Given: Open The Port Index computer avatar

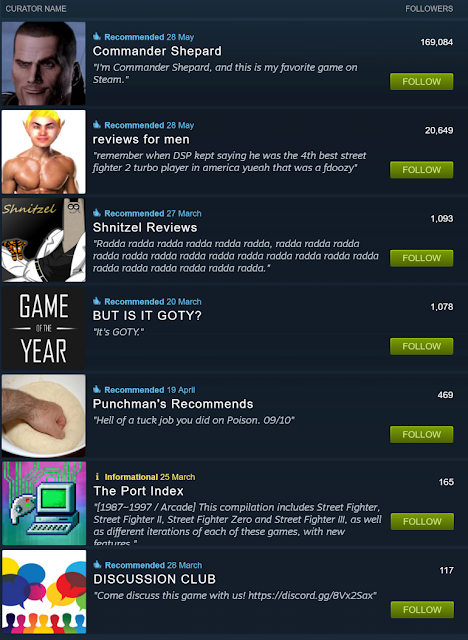Looking at the screenshot, I should [44, 503].
